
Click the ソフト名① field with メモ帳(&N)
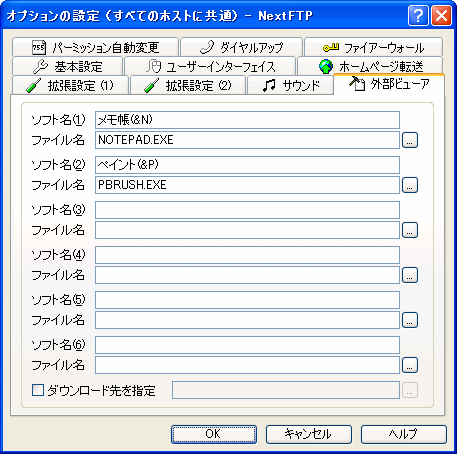coord(247,120)
